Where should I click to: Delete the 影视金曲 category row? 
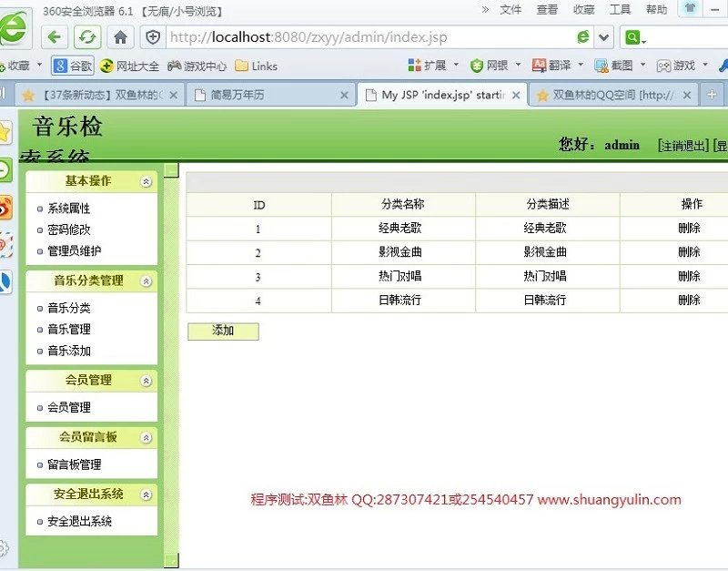tap(689, 252)
